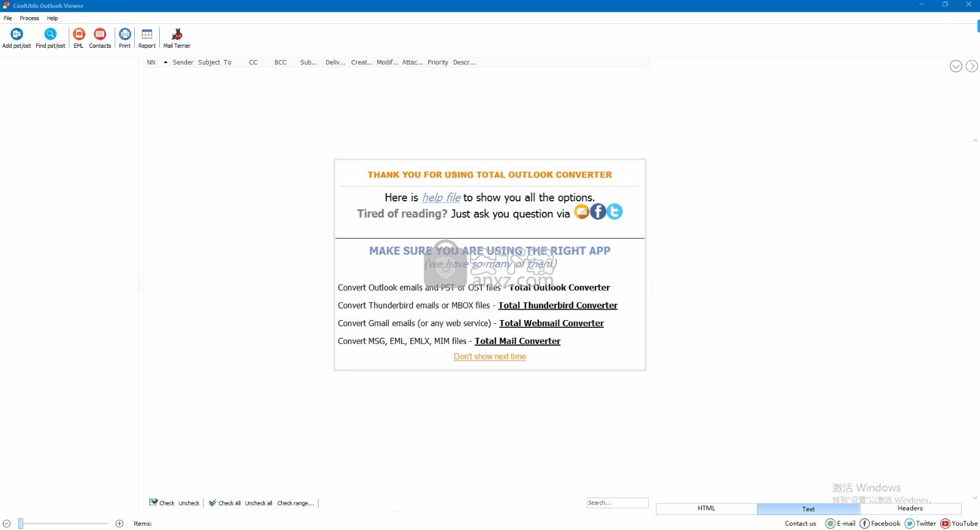Switch to the Headers view tab
Image resolution: width=980 pixels, height=530 pixels.
click(x=910, y=509)
